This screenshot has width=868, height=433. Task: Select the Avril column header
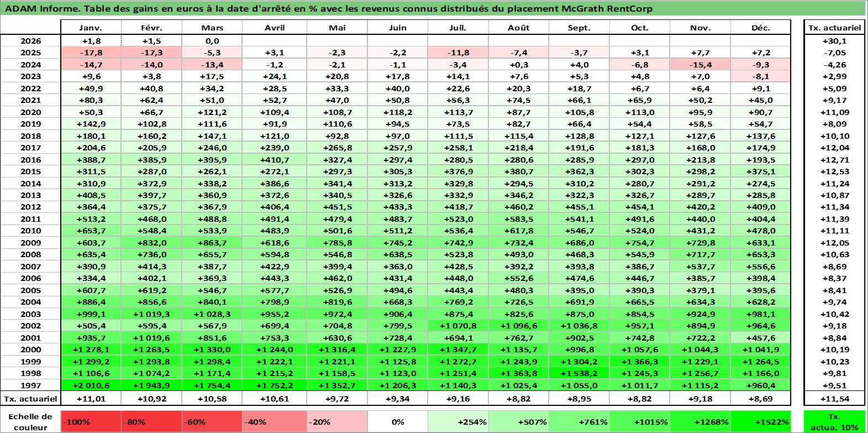click(275, 28)
